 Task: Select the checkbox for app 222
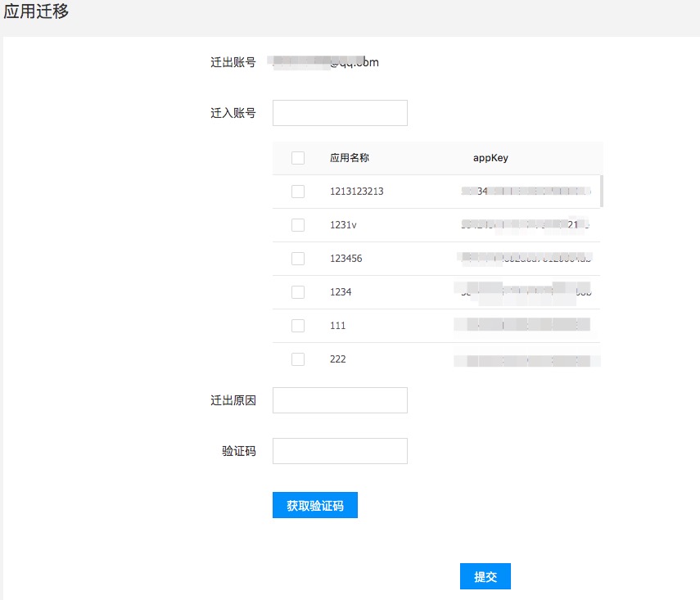pos(298,359)
